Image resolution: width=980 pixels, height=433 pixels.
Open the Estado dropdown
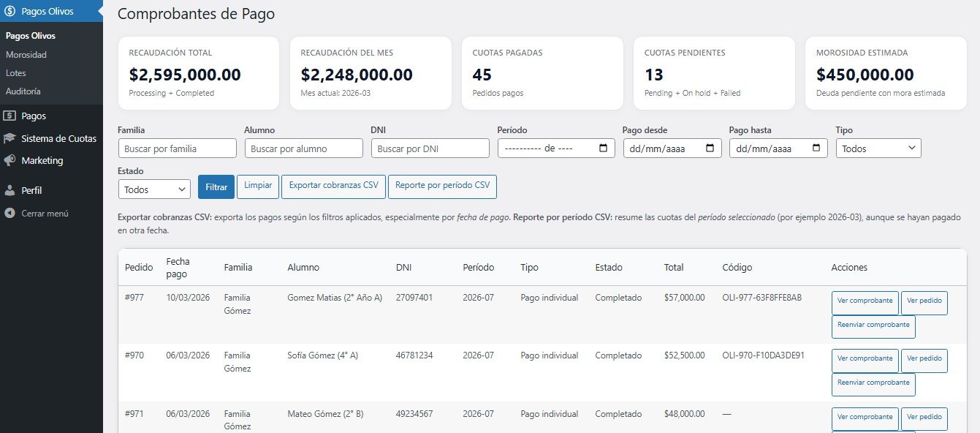pos(154,189)
